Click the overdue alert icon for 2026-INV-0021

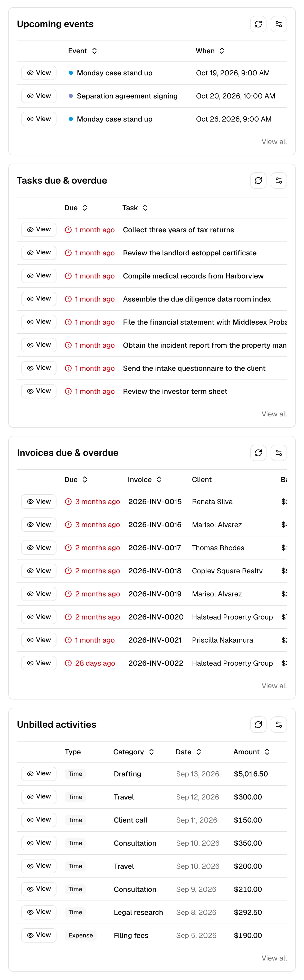[68, 640]
